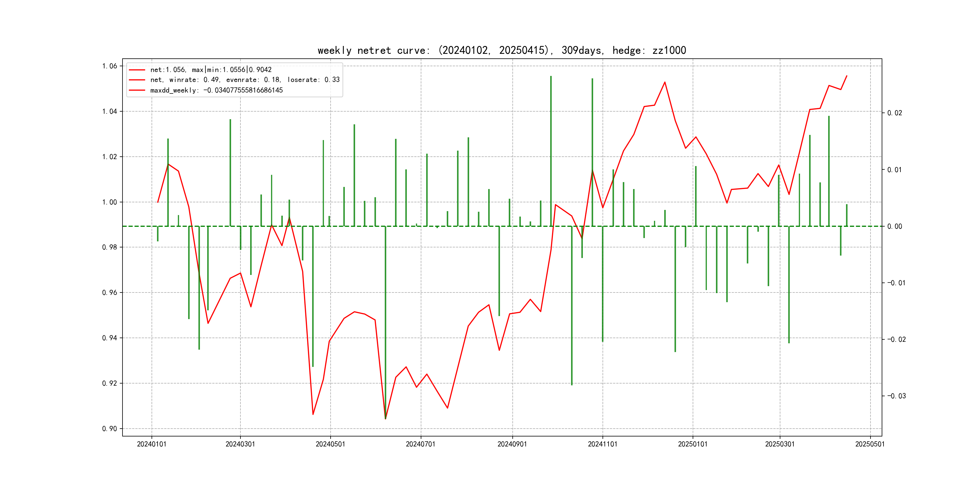Screen dimensions: 980x490
Task: Click x-axis date label 20240901
Action: [x=512, y=444]
